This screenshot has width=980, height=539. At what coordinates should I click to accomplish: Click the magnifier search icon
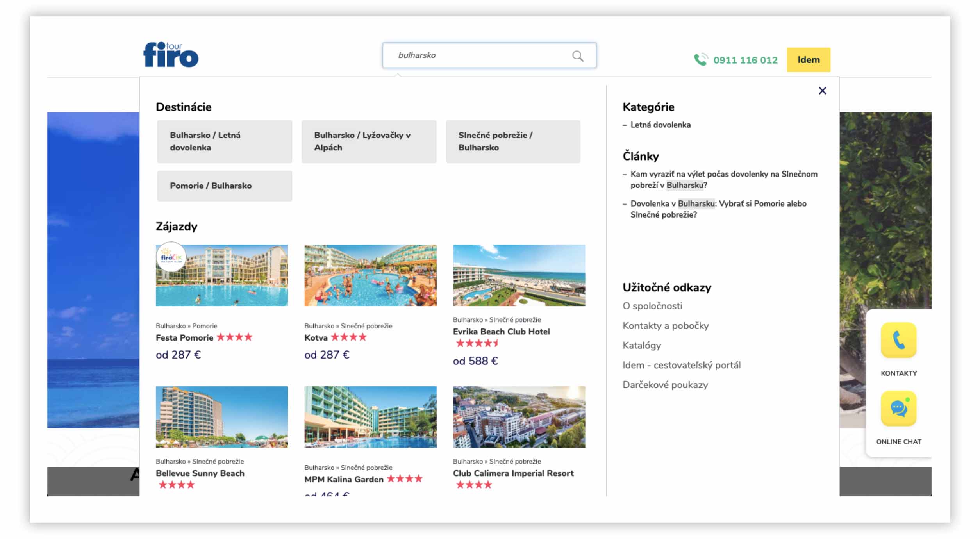(x=578, y=56)
